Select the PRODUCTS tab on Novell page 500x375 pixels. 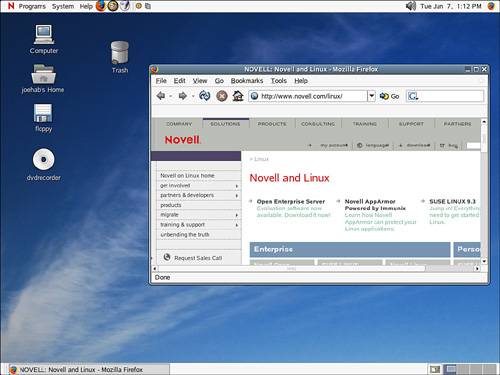[272, 124]
